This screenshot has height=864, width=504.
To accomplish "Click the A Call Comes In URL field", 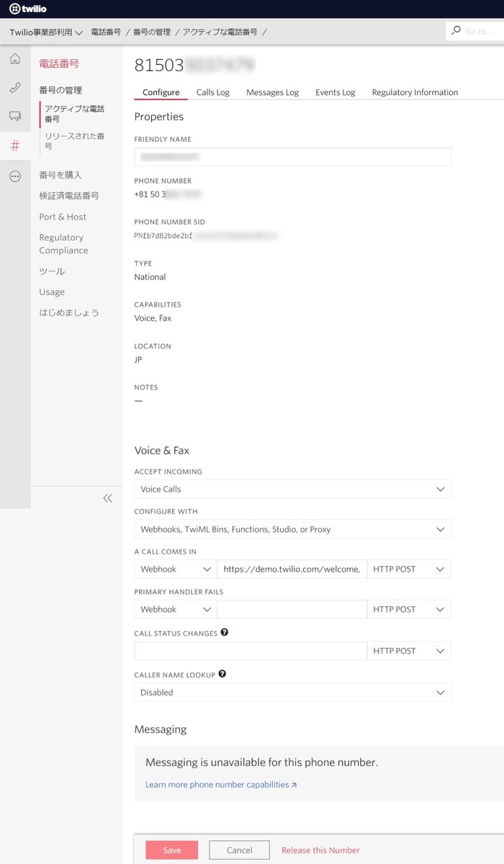I will [x=292, y=569].
